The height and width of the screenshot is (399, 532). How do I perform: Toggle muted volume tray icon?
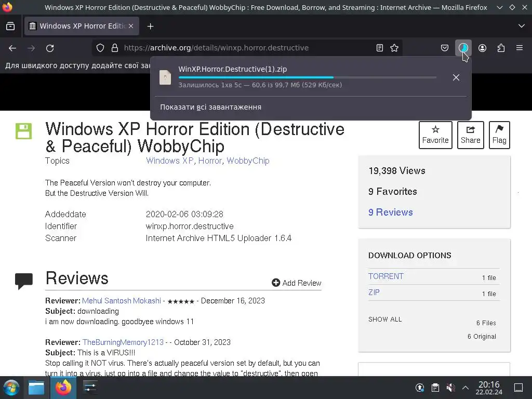450,388
